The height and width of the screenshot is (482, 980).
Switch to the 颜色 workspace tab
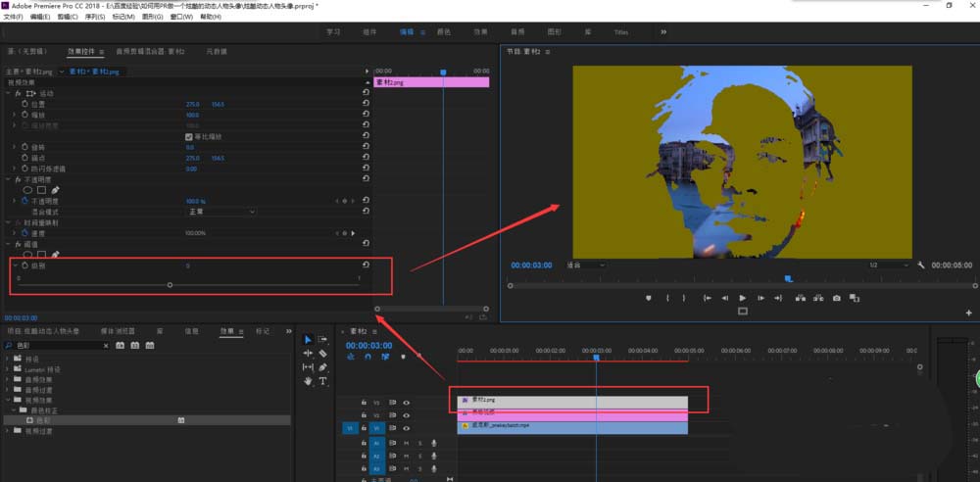tap(443, 31)
